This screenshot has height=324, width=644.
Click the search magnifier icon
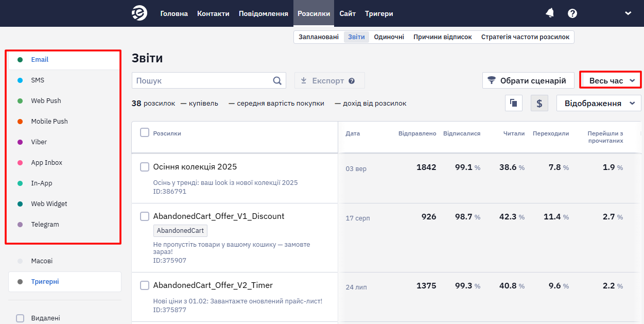278,80
